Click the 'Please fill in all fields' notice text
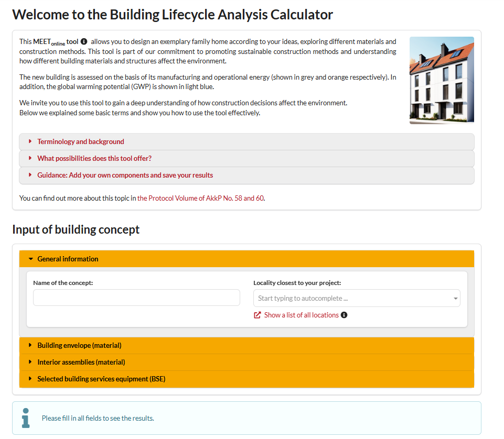The width and height of the screenshot is (504, 439). [98, 418]
